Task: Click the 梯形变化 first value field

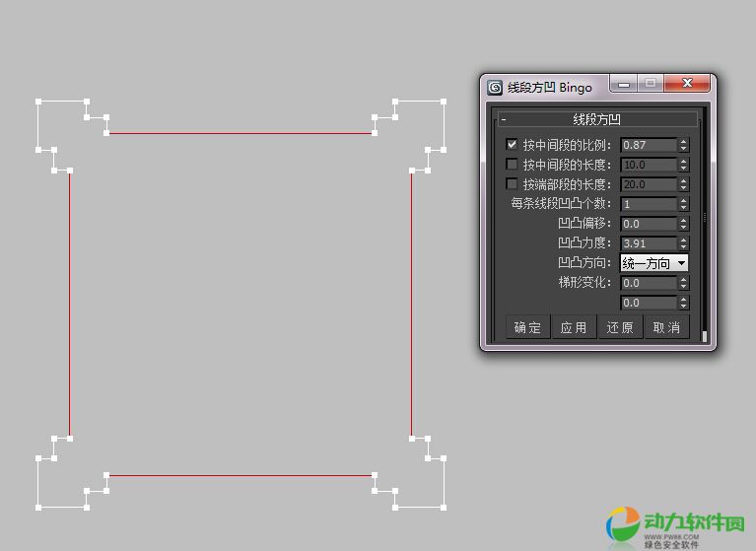Action: tap(648, 283)
